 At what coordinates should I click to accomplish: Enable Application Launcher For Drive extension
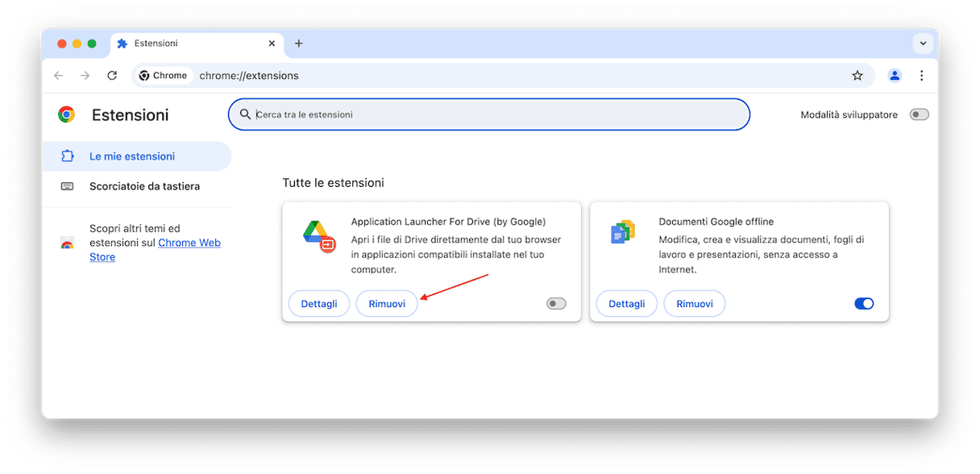(x=556, y=304)
